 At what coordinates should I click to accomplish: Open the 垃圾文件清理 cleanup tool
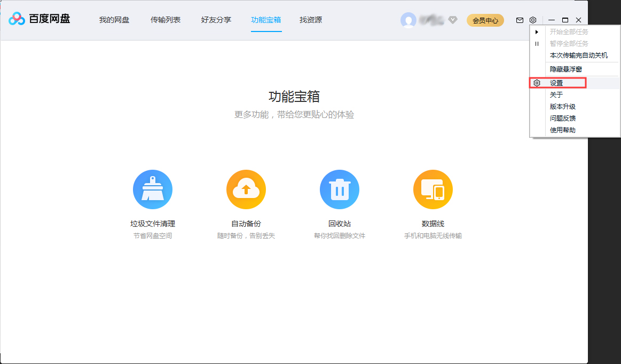coord(153,189)
